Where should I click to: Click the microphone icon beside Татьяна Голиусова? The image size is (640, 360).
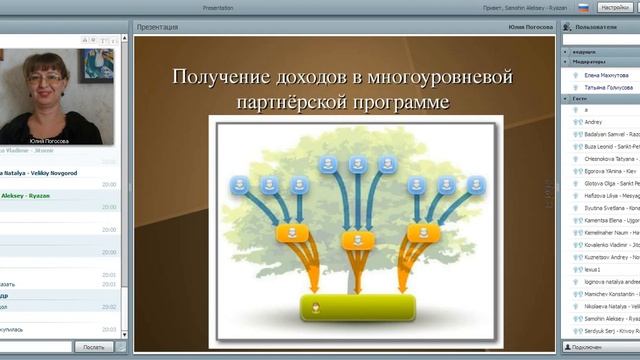pos(576,87)
